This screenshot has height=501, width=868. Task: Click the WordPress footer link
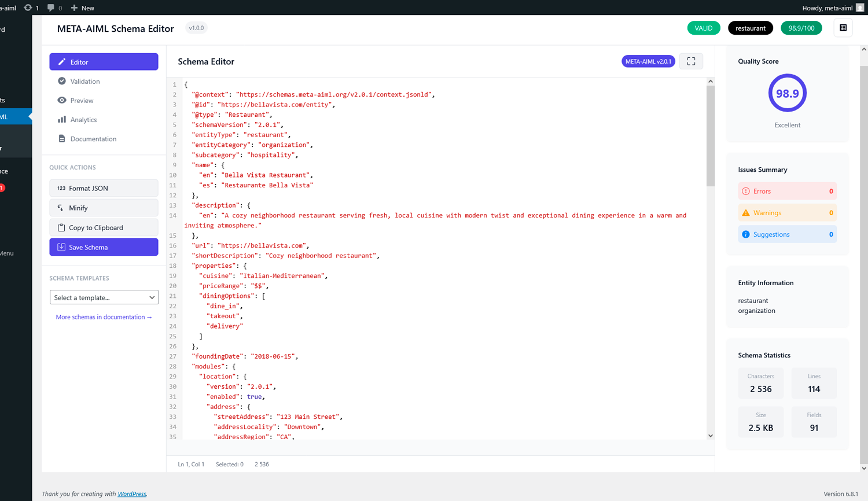coord(132,494)
